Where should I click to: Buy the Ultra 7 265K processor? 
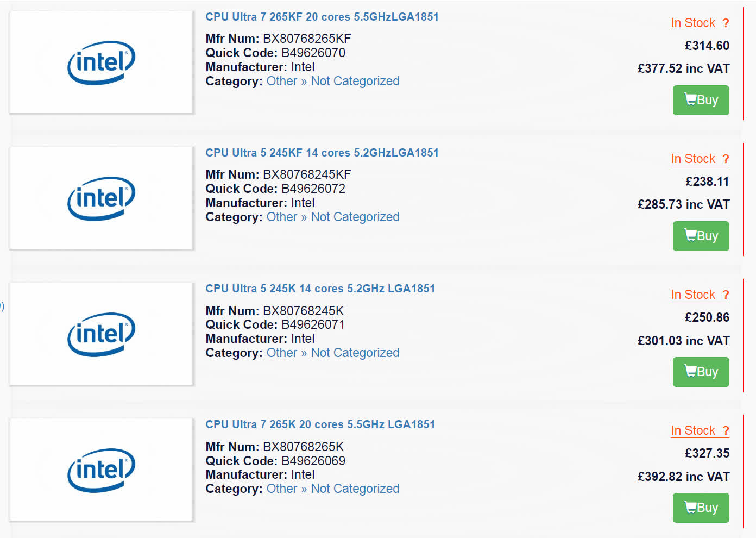(701, 508)
